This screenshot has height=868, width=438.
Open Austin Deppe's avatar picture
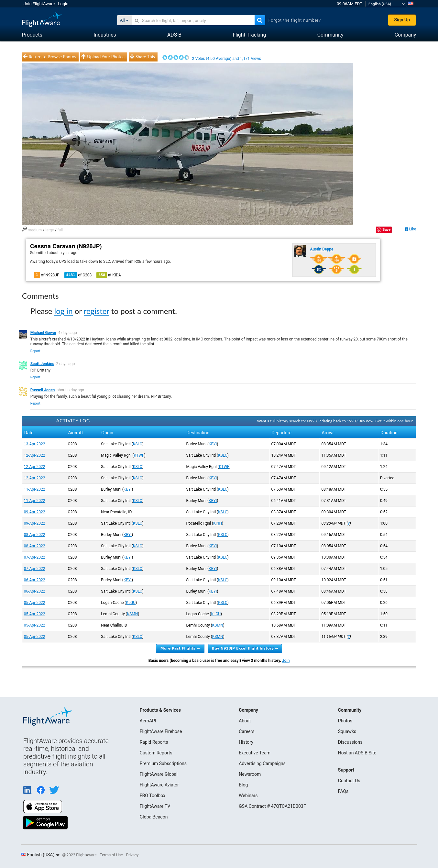(300, 251)
